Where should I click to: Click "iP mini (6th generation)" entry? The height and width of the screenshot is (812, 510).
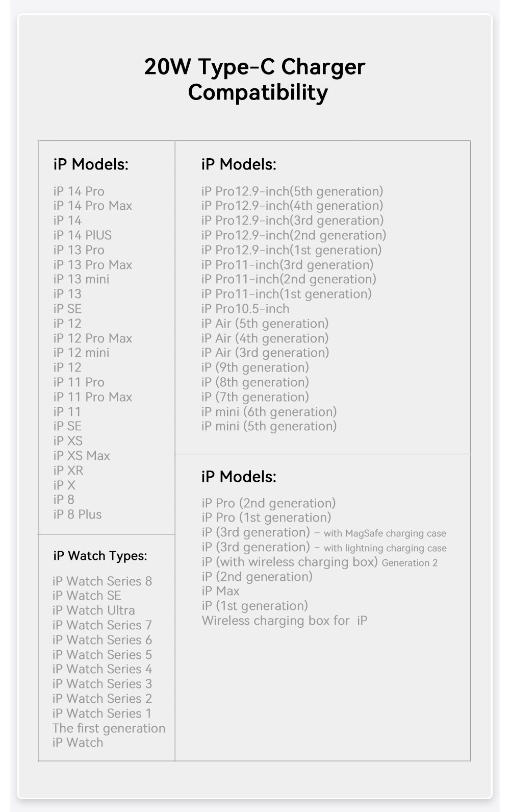click(x=269, y=412)
